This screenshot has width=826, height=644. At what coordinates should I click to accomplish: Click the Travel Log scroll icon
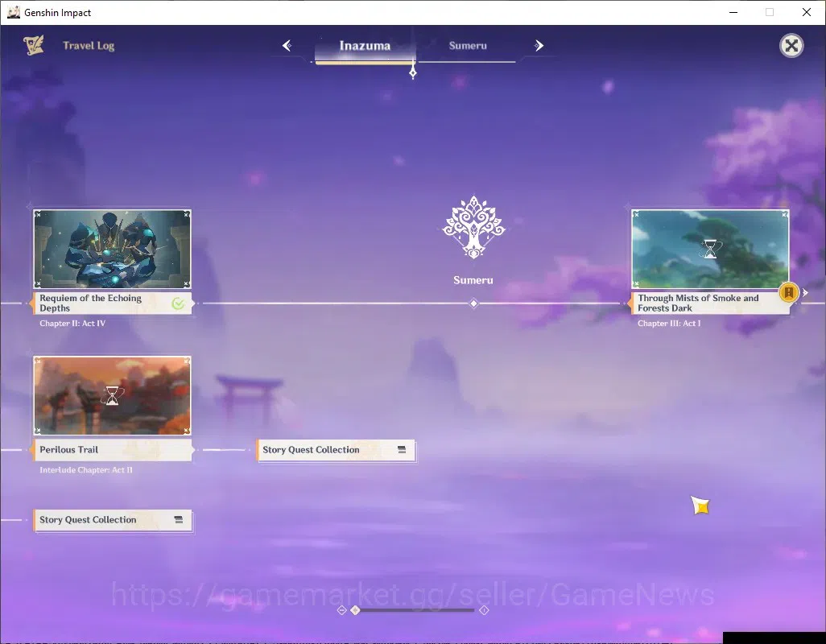click(x=34, y=45)
